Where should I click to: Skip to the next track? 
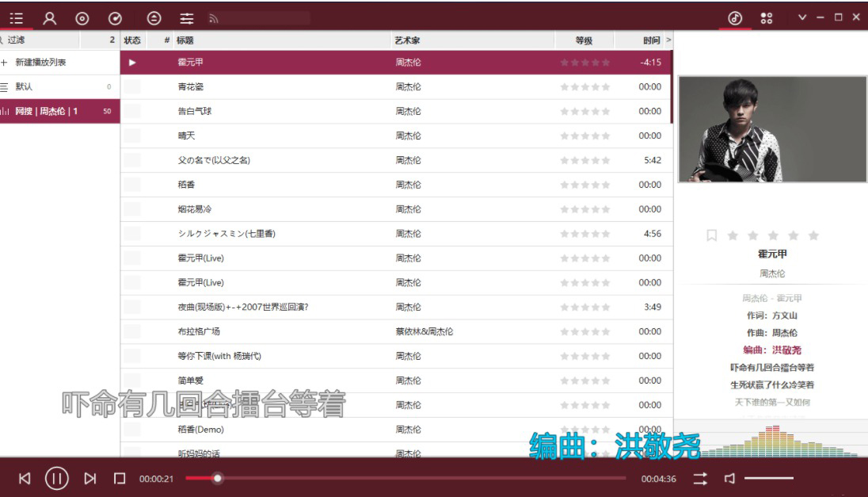click(x=90, y=478)
